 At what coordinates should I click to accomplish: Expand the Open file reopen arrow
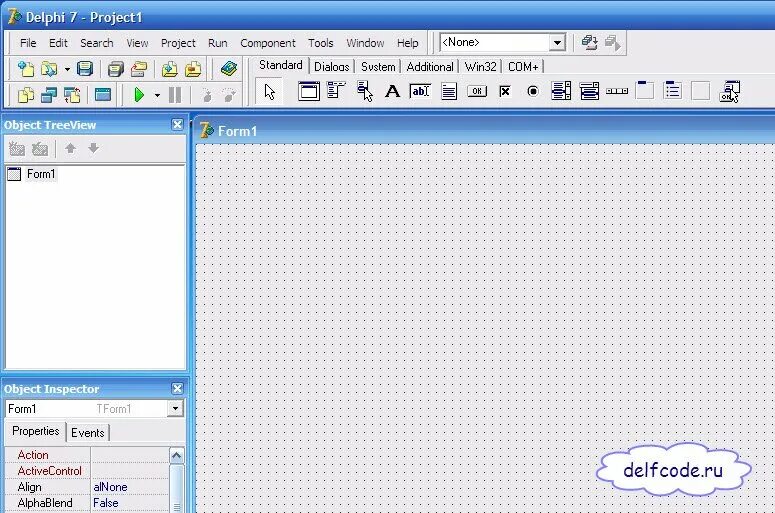(x=67, y=69)
